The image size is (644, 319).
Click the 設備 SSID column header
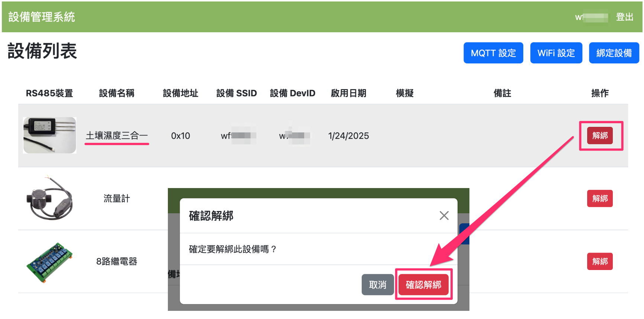[237, 93]
